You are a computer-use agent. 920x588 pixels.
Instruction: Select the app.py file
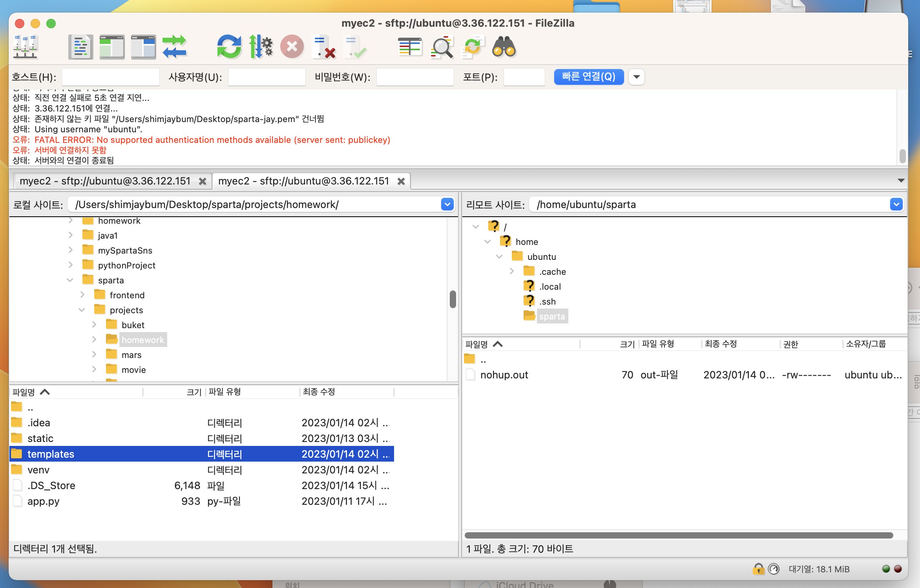202,501
